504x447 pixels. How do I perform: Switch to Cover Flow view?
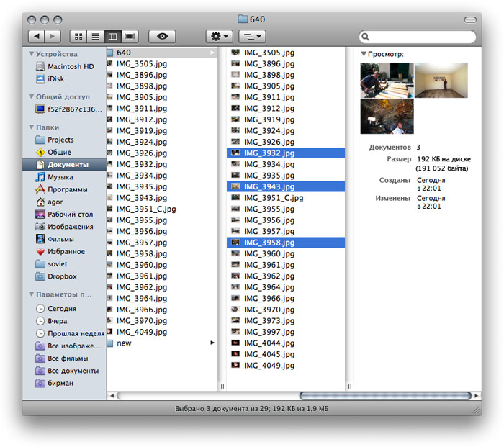[130, 36]
